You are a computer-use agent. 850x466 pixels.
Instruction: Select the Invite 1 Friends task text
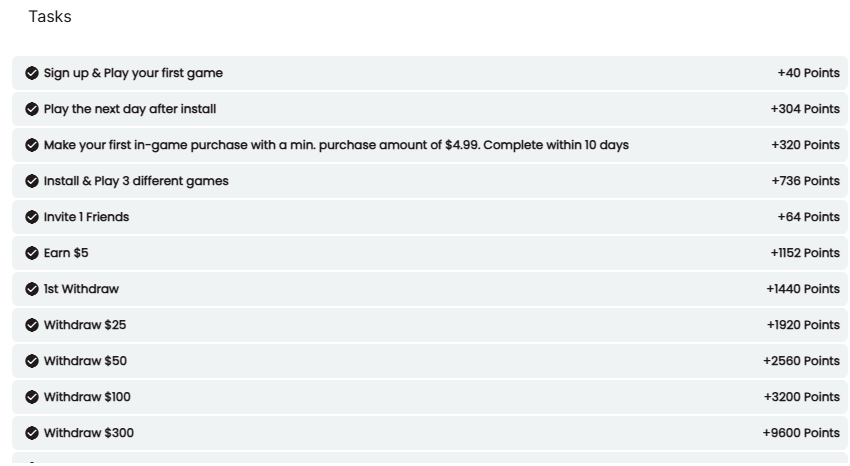pyautogui.click(x=86, y=217)
